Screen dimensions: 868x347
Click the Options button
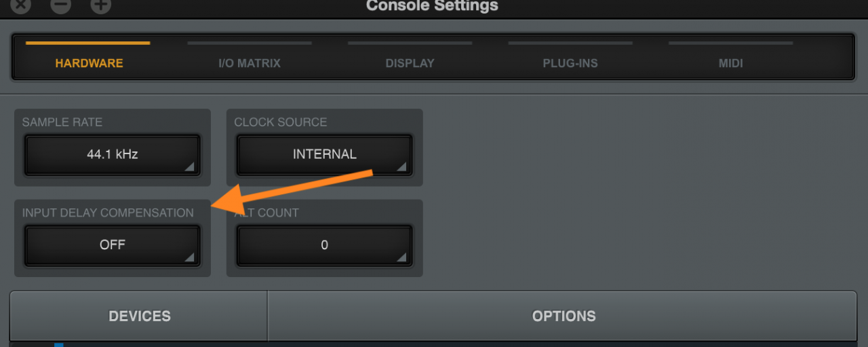pos(564,316)
